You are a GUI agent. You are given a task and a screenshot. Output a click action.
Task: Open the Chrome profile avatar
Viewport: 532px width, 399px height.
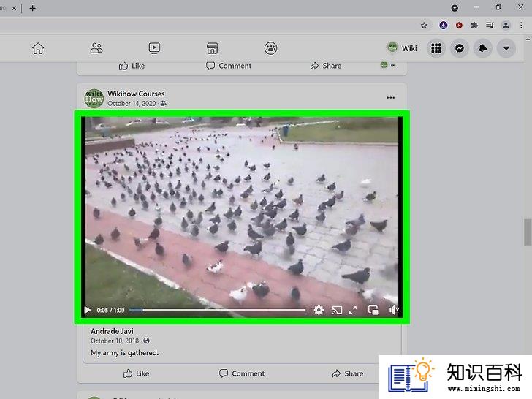coord(506,25)
